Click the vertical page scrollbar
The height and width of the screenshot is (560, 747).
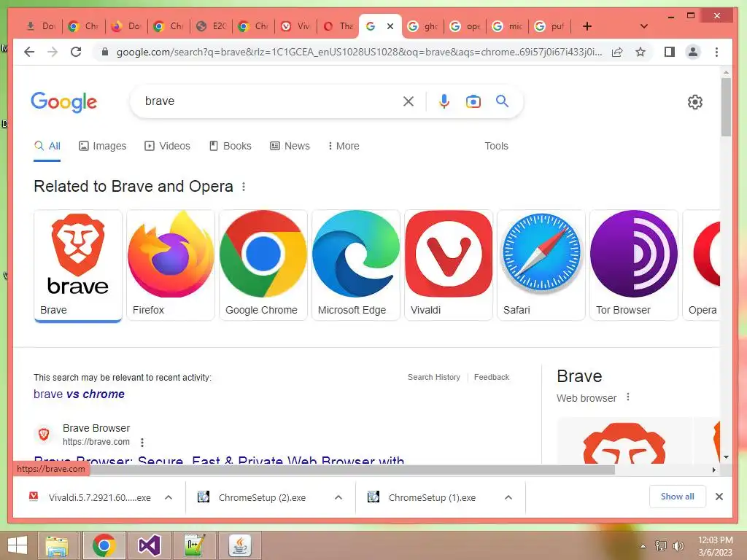coord(726,108)
